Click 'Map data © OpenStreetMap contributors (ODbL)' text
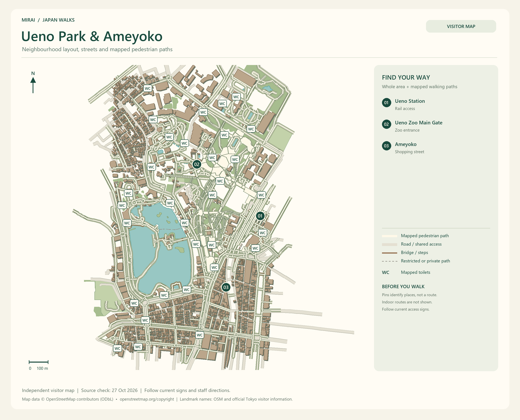Screen dimensions: 520x420 68,399
